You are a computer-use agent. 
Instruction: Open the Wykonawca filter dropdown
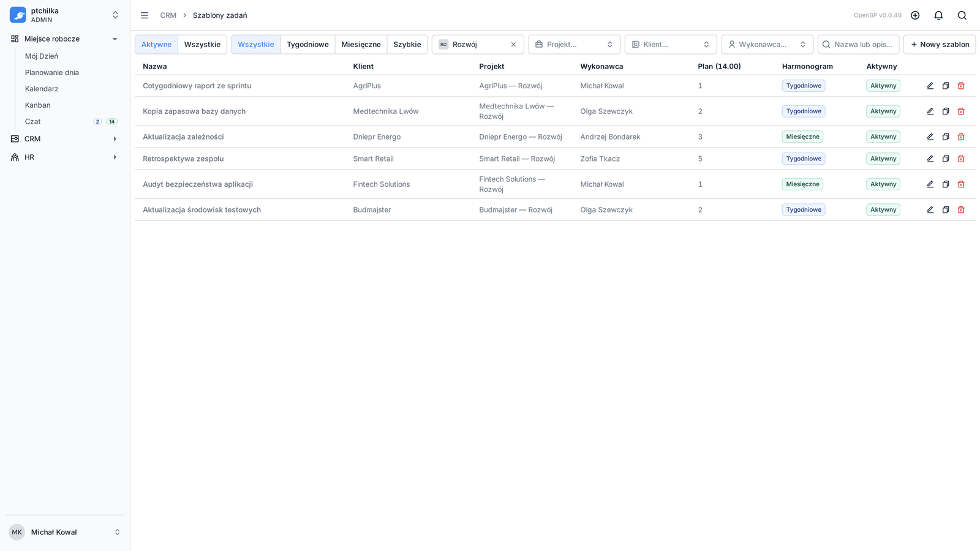click(767, 45)
